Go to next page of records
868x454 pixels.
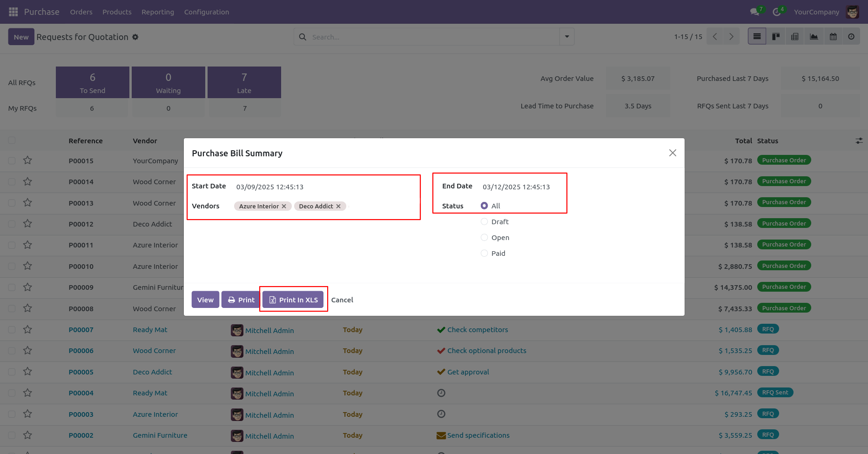tap(731, 36)
